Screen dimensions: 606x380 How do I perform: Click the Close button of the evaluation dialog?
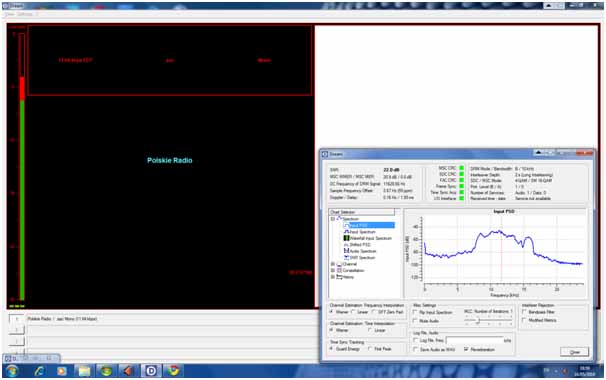point(574,352)
